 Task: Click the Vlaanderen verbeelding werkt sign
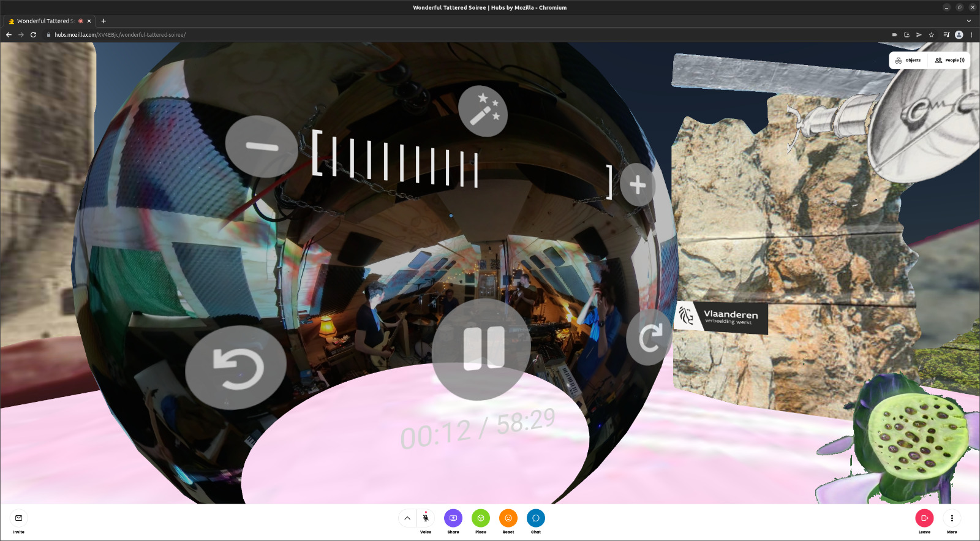pyautogui.click(x=721, y=317)
